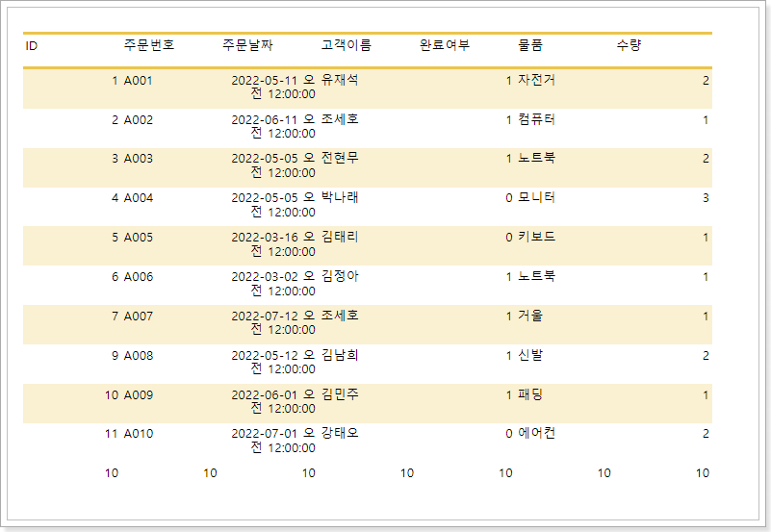Click the 자전거 item cell

[536, 81]
